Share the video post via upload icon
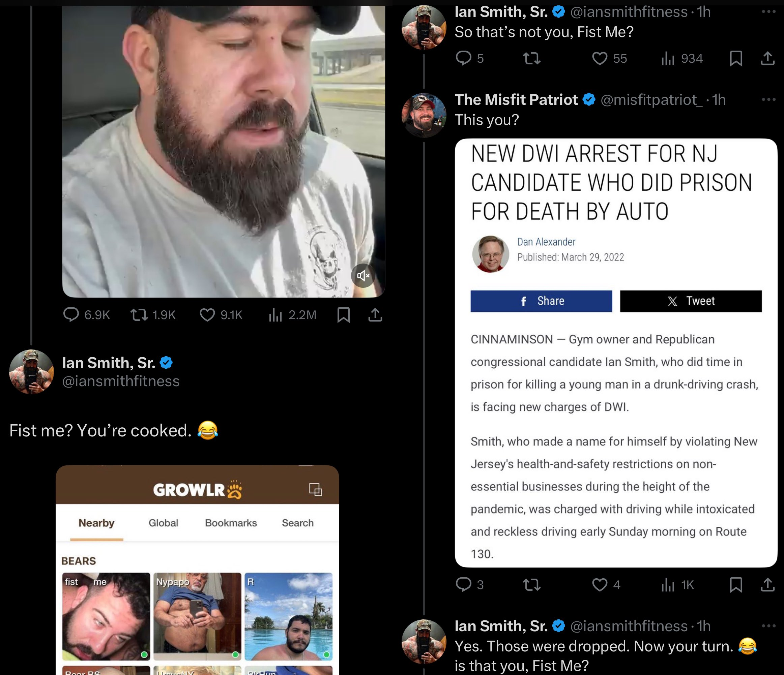This screenshot has width=784, height=675. pyautogui.click(x=375, y=315)
